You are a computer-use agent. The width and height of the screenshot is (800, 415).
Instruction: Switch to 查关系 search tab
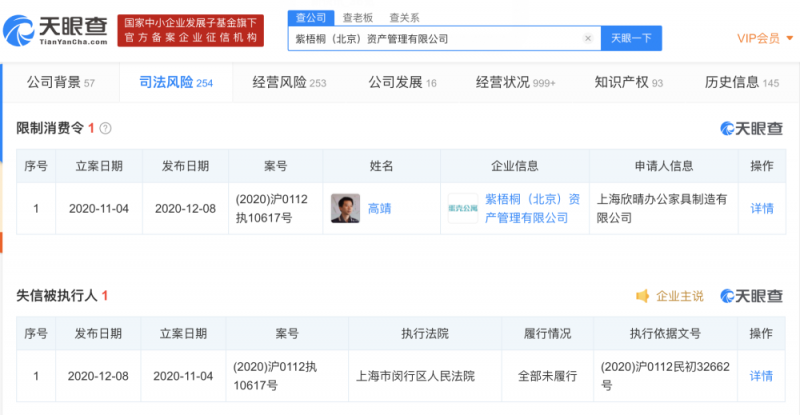404,17
